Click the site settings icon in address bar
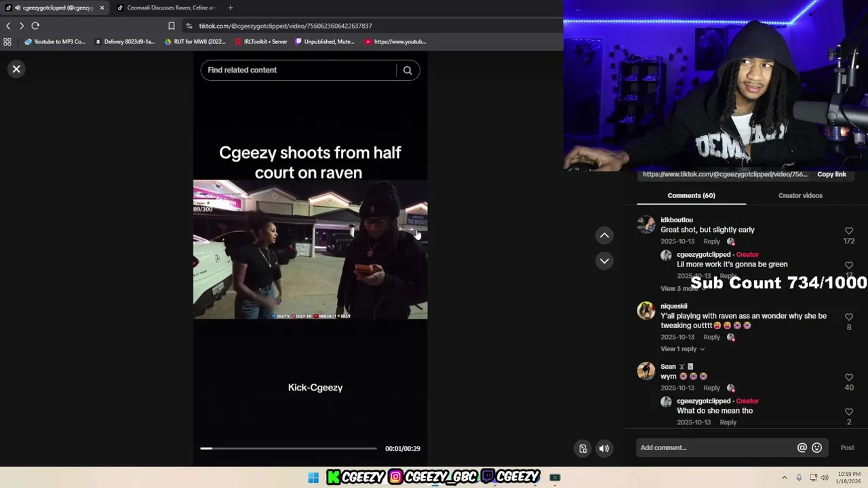This screenshot has height=488, width=868. pos(189,26)
